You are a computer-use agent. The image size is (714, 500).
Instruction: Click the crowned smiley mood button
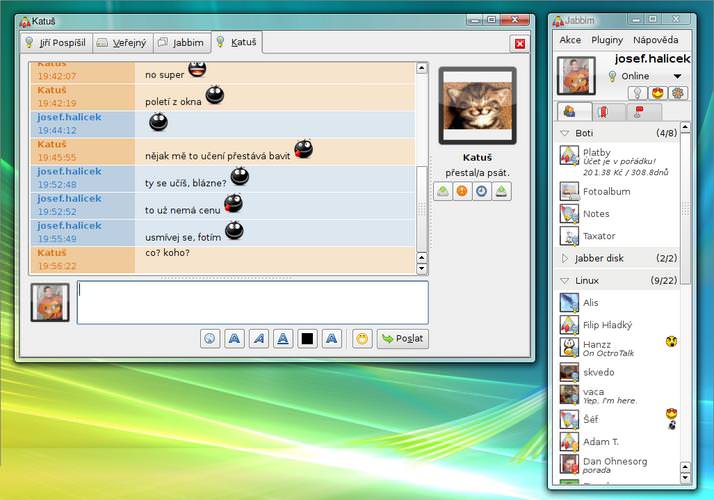(x=658, y=93)
